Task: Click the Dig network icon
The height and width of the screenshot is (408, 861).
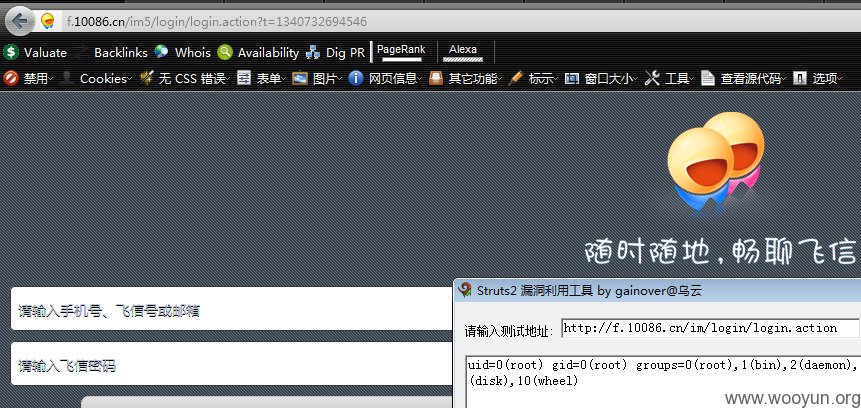Action: [x=313, y=53]
